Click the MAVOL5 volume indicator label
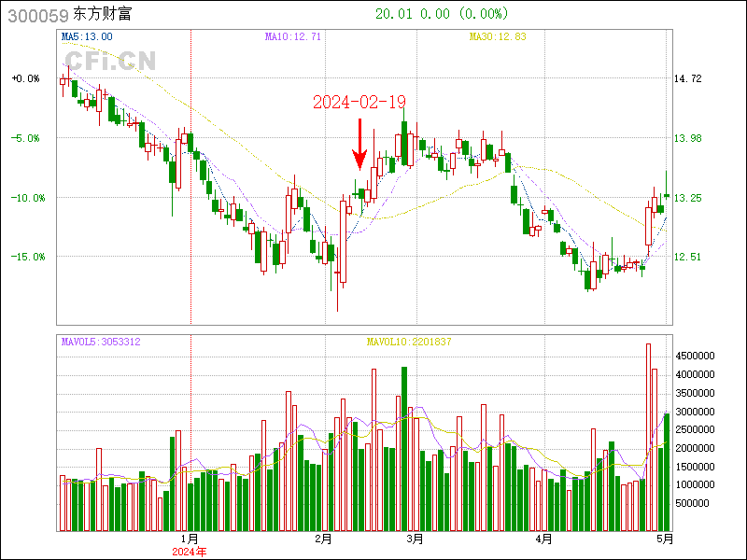 pyautogui.click(x=101, y=343)
